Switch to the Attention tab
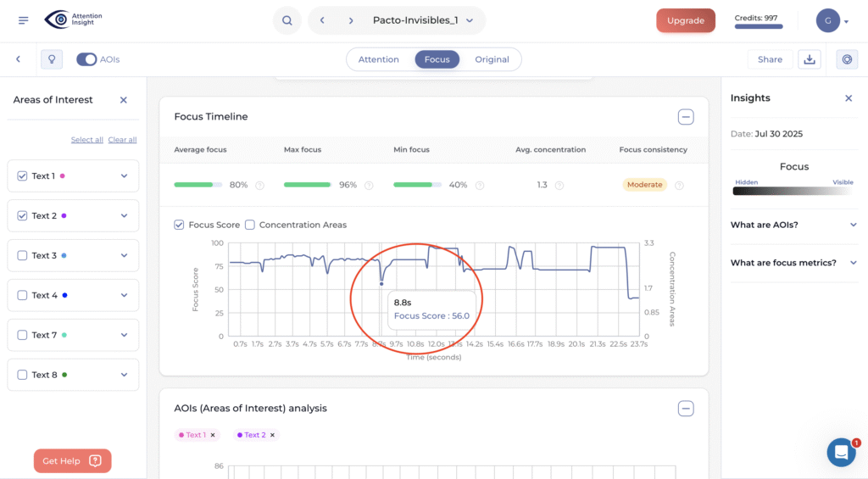This screenshot has height=479, width=868. tap(379, 59)
